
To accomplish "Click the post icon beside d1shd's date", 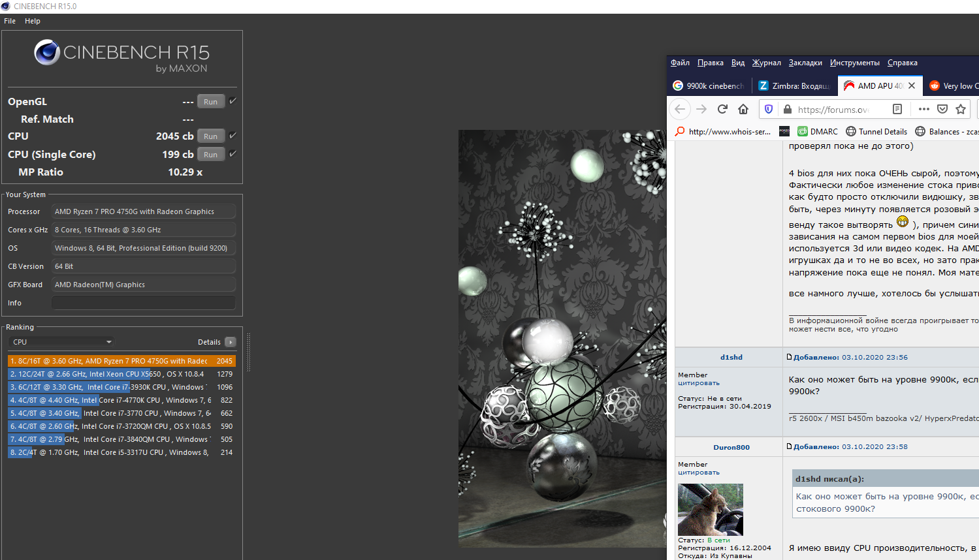I will (789, 357).
